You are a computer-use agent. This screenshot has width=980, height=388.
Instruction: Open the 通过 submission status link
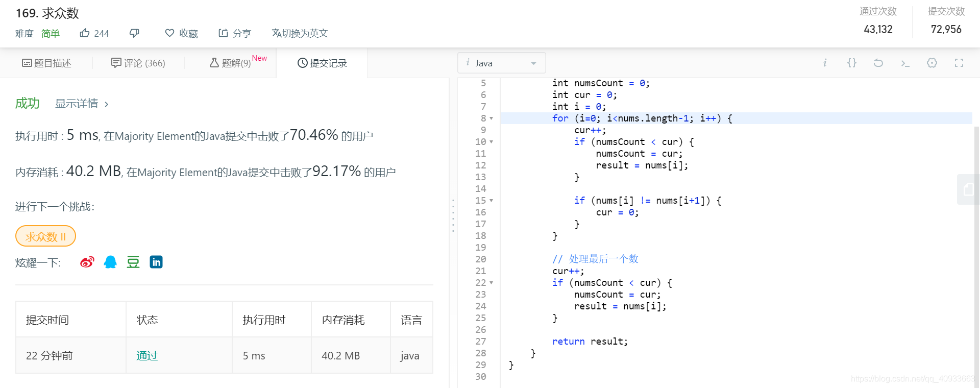click(147, 355)
